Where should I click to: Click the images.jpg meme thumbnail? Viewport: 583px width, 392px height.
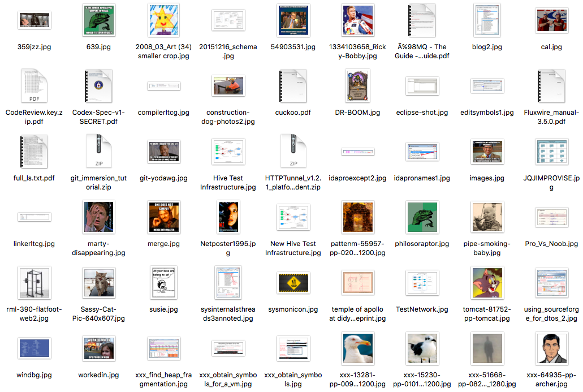pyautogui.click(x=487, y=152)
